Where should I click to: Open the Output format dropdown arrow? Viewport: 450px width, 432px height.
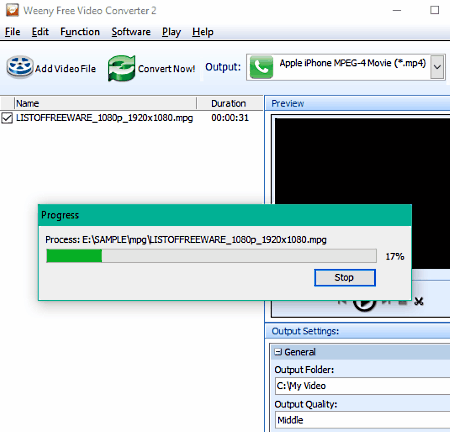[x=437, y=67]
